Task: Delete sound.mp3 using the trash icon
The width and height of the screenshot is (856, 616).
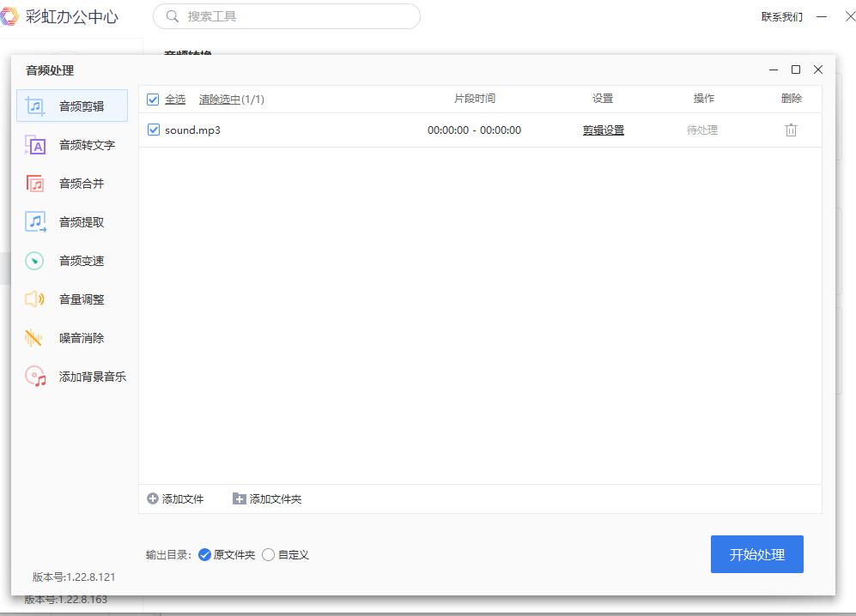Action: point(791,130)
